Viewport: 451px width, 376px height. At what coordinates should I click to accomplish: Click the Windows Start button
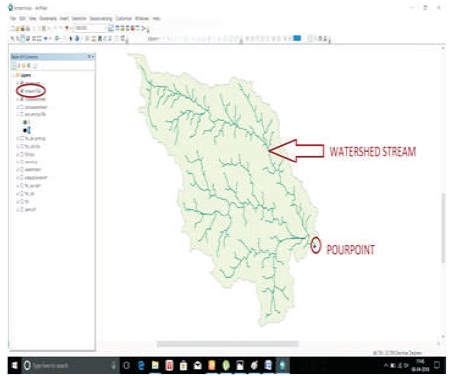(x=14, y=365)
